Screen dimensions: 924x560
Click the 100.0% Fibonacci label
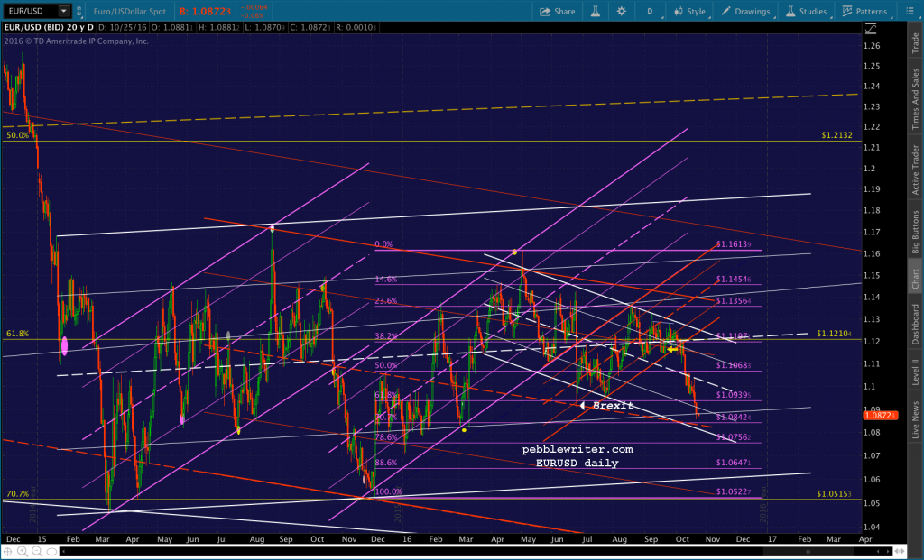coord(388,491)
